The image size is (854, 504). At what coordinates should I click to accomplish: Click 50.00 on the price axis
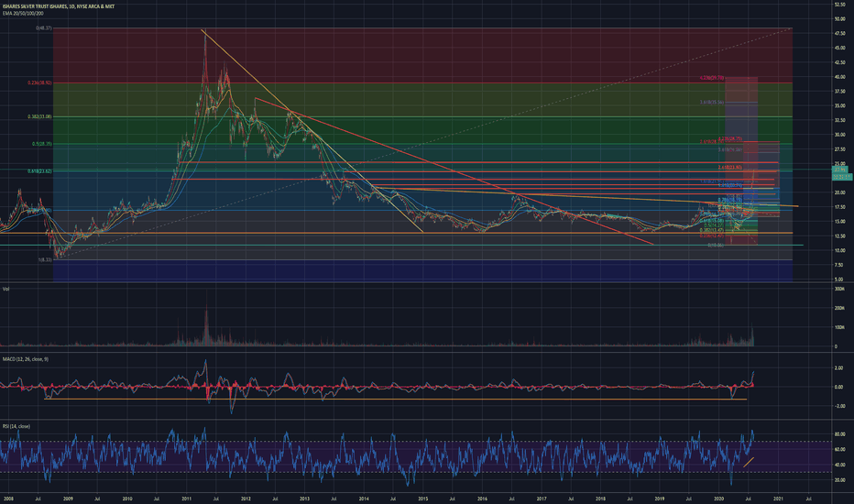coord(839,19)
